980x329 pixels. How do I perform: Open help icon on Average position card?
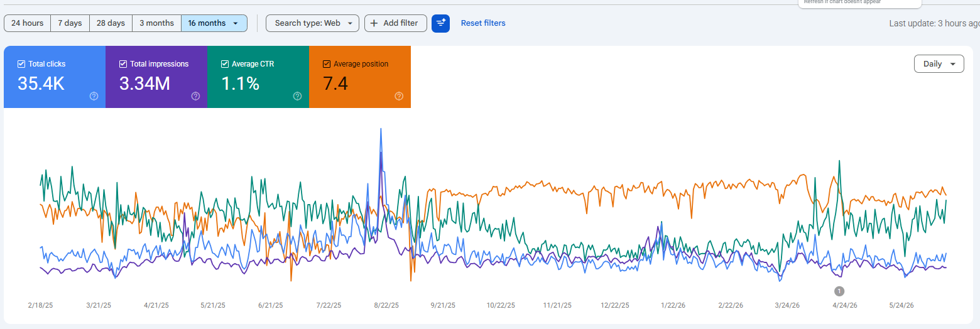399,96
